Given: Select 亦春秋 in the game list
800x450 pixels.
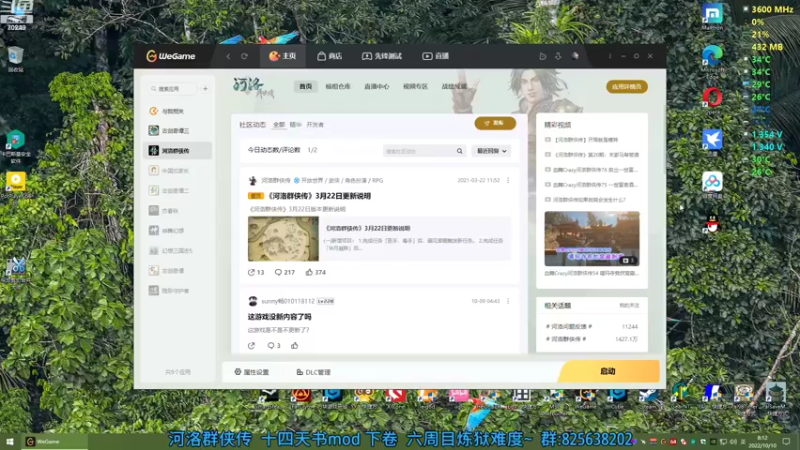Looking at the screenshot, I should [178, 210].
